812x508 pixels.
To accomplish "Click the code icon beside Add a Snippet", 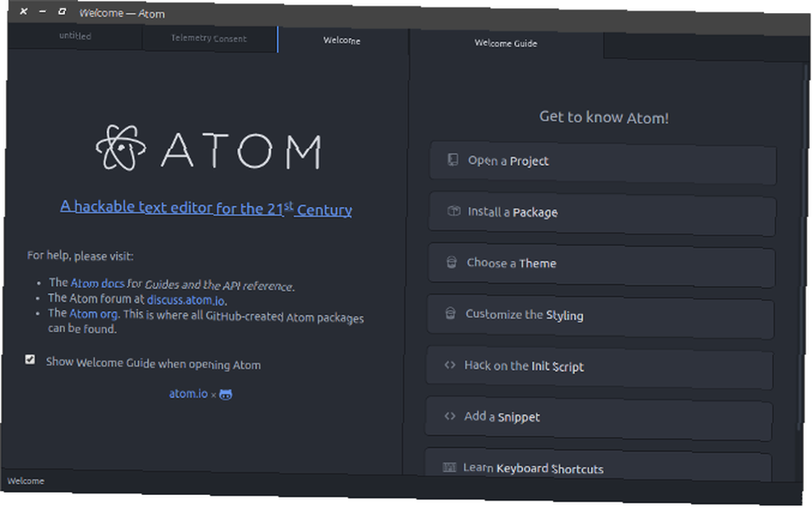I will 450,416.
